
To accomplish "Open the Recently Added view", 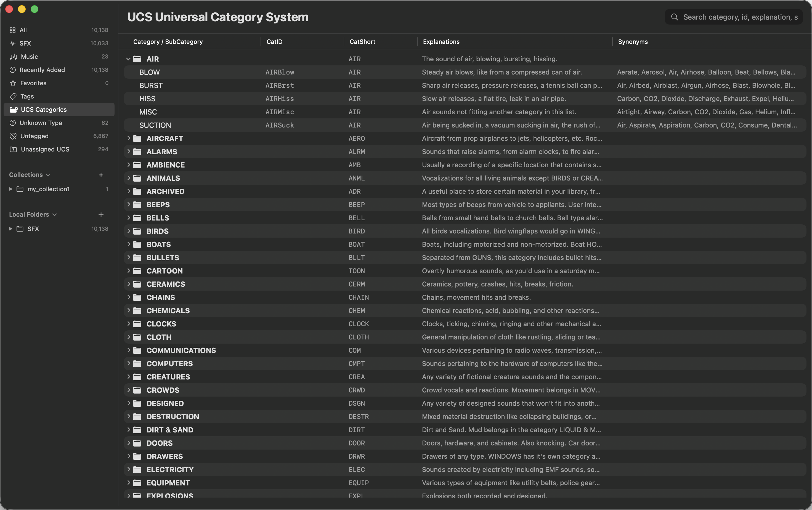I will pos(59,70).
